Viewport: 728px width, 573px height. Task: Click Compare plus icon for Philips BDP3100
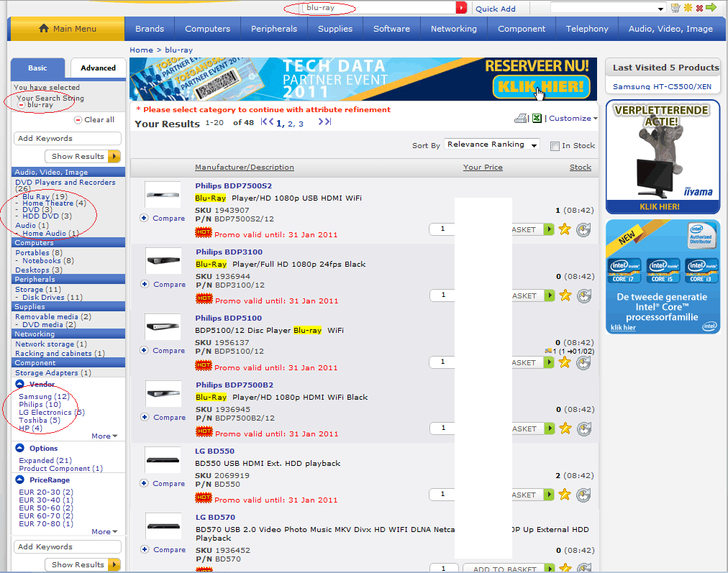145,284
